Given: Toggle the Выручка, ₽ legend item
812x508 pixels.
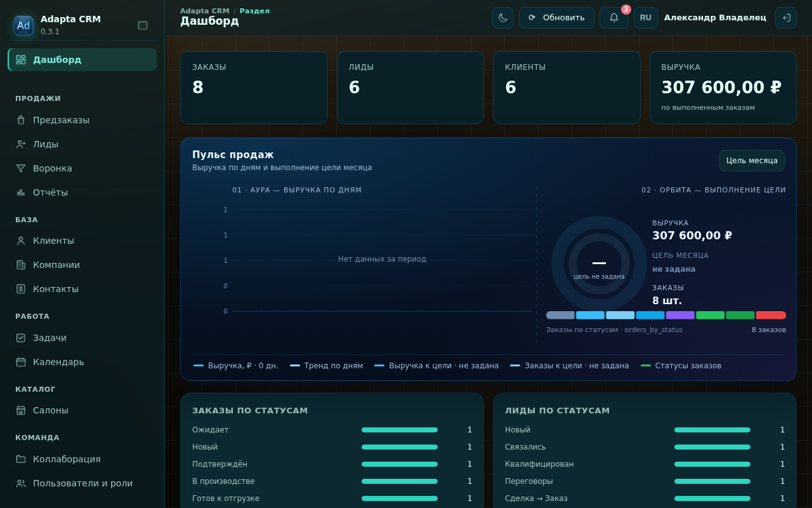Looking at the screenshot, I should (236, 366).
